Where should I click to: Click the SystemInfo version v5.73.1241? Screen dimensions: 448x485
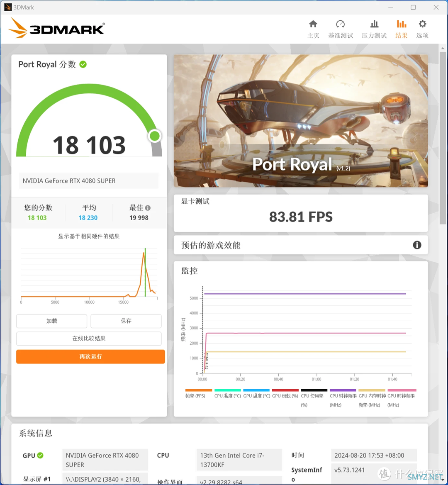[x=374, y=470]
